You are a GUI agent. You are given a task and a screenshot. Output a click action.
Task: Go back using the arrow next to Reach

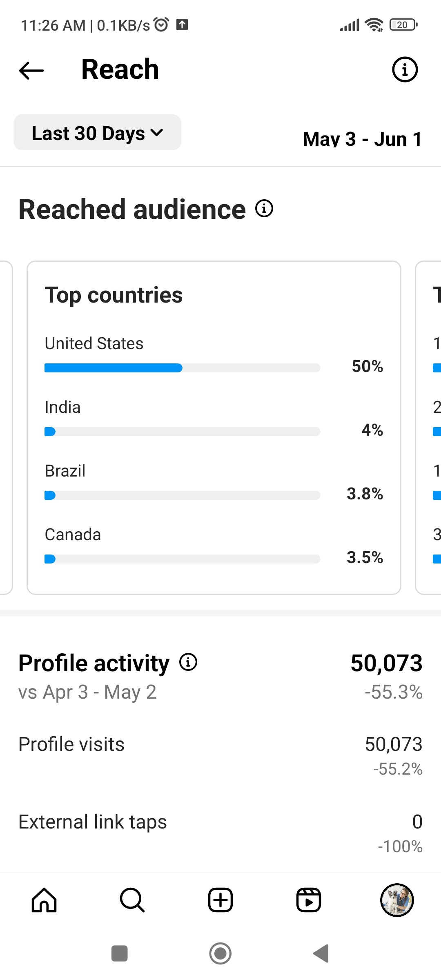(31, 70)
